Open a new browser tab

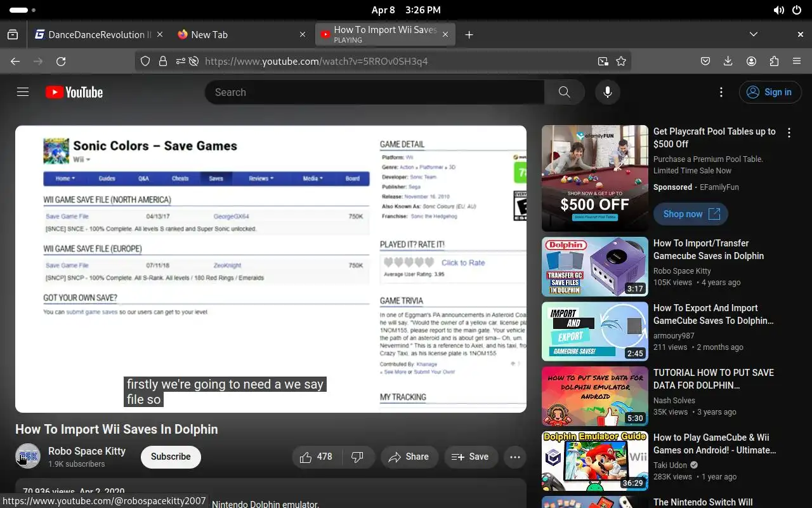click(469, 34)
